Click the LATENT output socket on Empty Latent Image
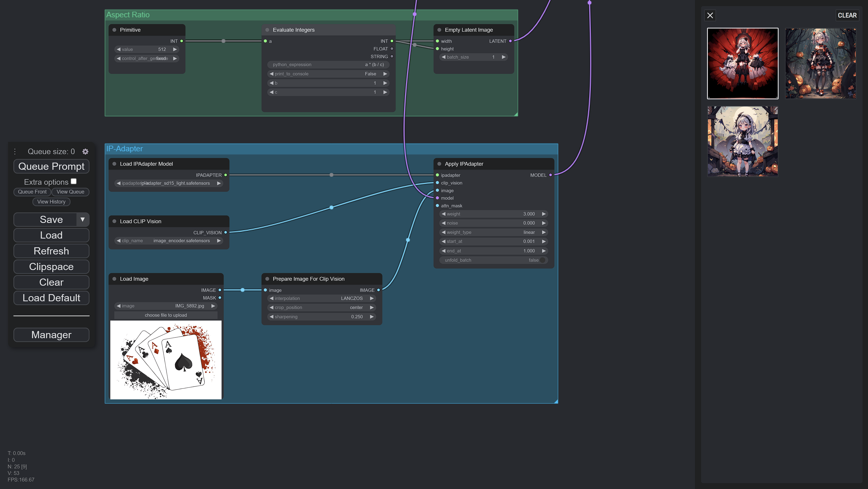The image size is (868, 489). tap(510, 41)
